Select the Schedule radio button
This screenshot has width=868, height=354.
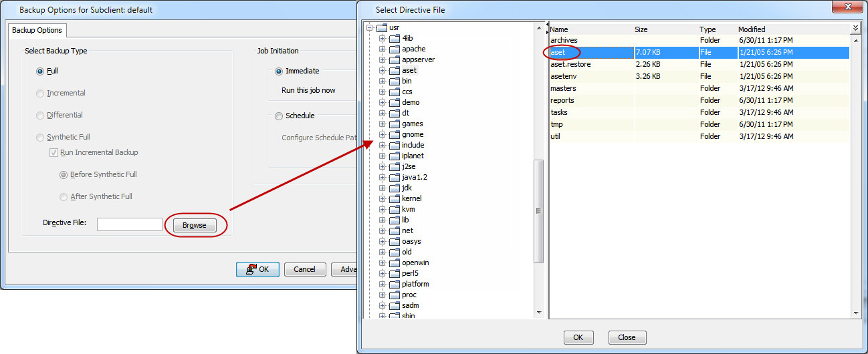click(x=279, y=116)
